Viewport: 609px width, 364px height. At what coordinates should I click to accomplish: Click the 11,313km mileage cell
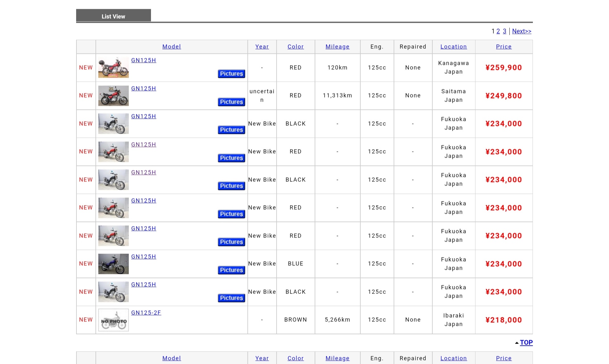click(337, 95)
